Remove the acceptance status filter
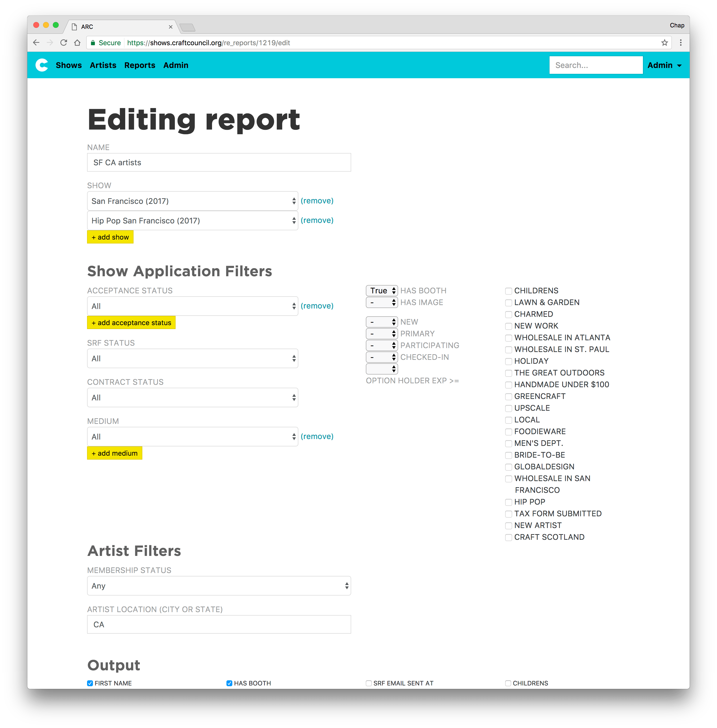The height and width of the screenshot is (728, 717). click(317, 306)
